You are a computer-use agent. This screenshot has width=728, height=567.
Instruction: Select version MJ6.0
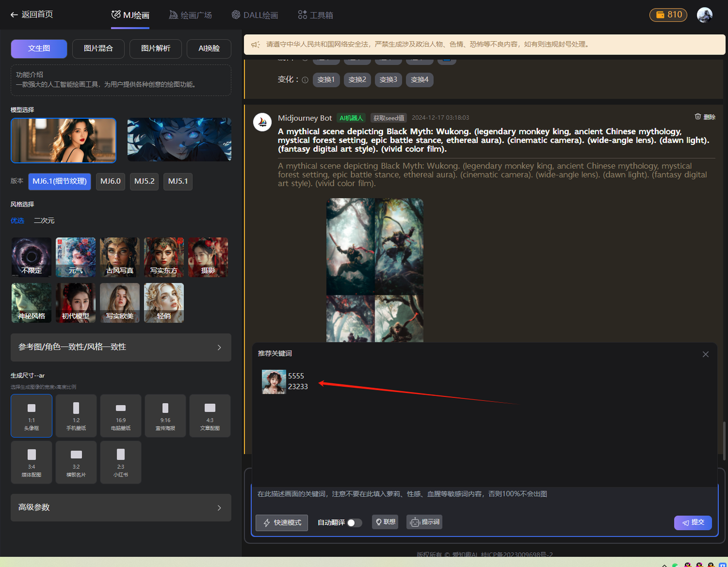(110, 181)
